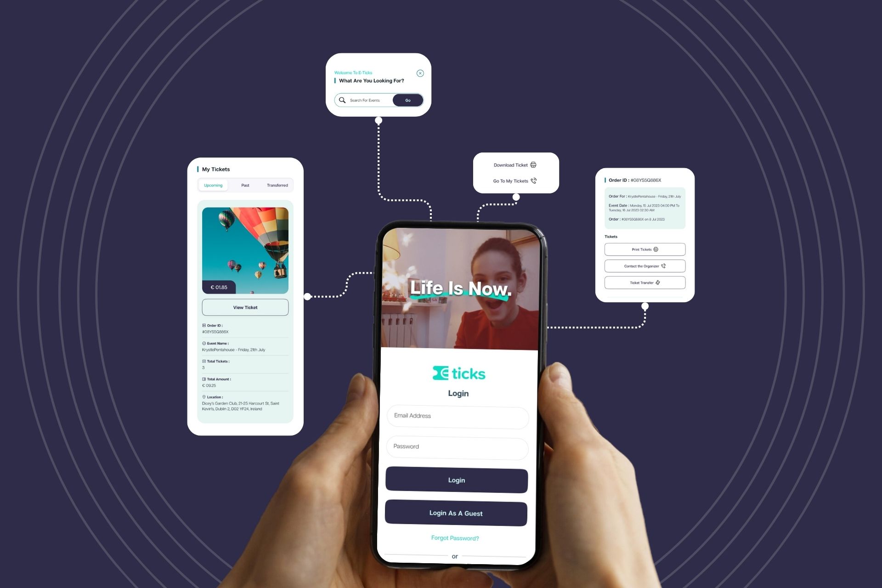Expand the Search For Events dropdown
This screenshot has width=882, height=588.
click(372, 99)
